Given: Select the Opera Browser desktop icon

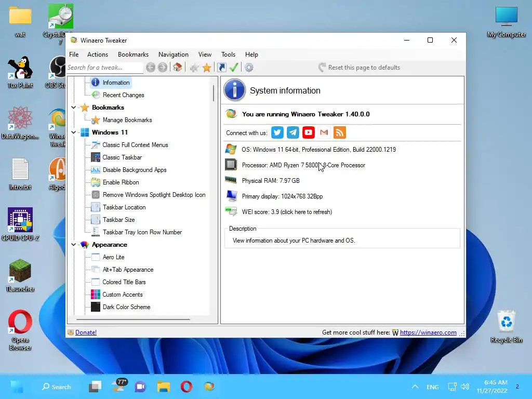Looking at the screenshot, I should (x=20, y=330).
